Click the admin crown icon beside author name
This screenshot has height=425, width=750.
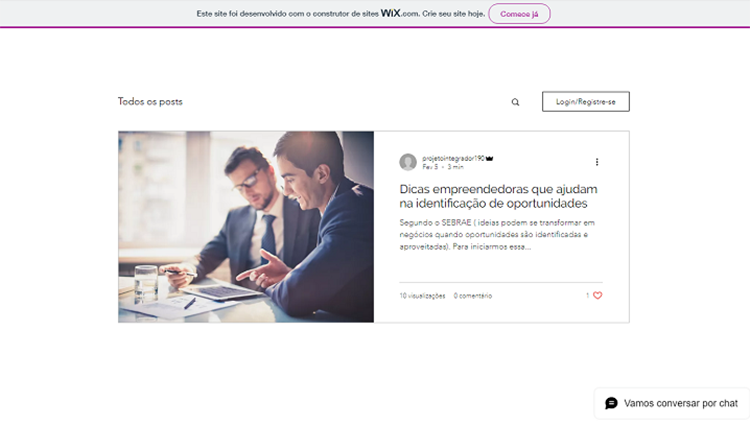[489, 158]
